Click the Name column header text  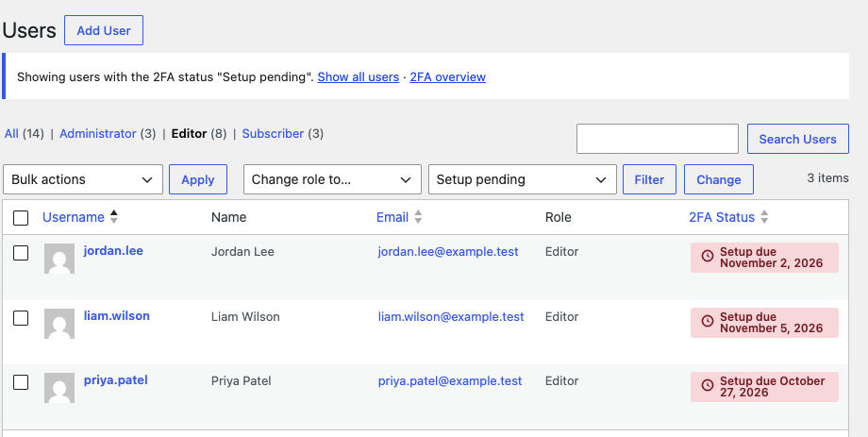tap(228, 217)
